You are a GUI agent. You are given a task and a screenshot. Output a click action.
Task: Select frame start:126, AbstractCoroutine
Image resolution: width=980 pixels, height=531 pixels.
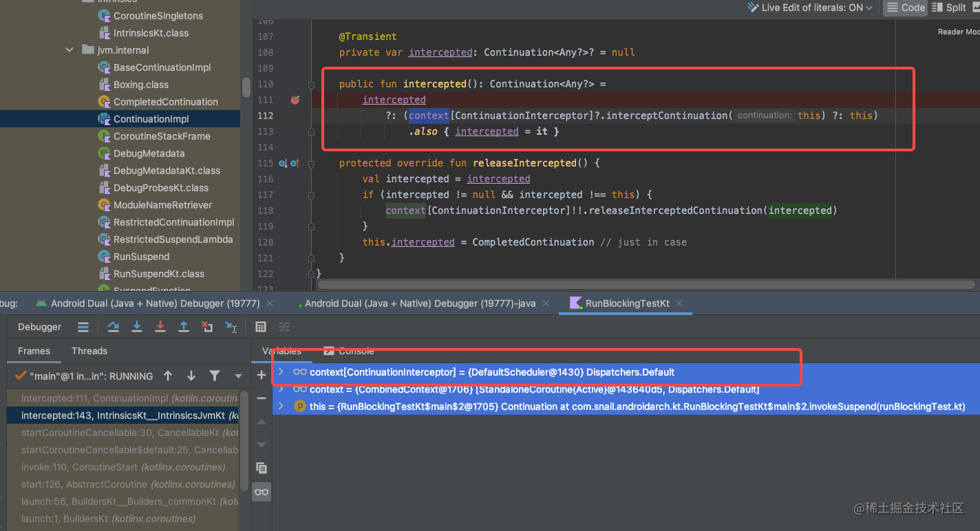[x=123, y=484]
